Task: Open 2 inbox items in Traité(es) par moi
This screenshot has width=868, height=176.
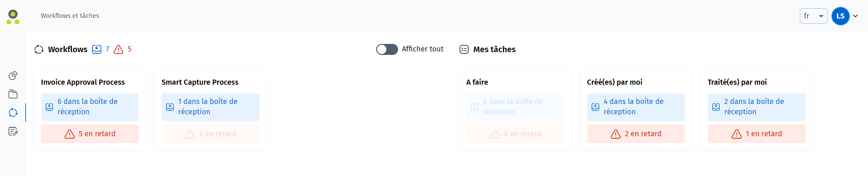Action: tap(756, 107)
